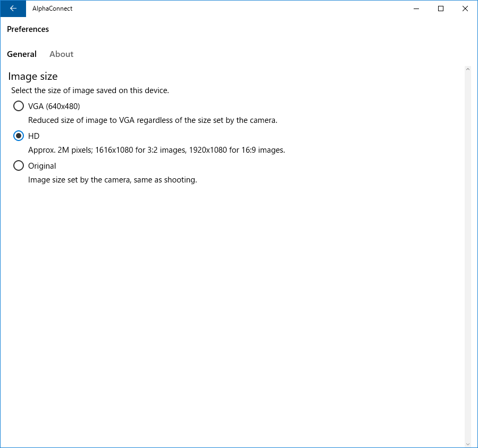
Task: Click the VGA (640x480) label text
Action: (x=54, y=106)
